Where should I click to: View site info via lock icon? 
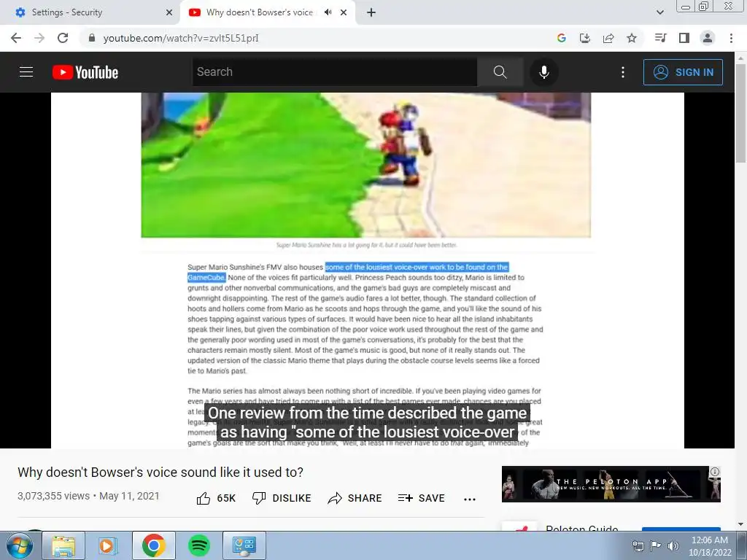coord(92,38)
